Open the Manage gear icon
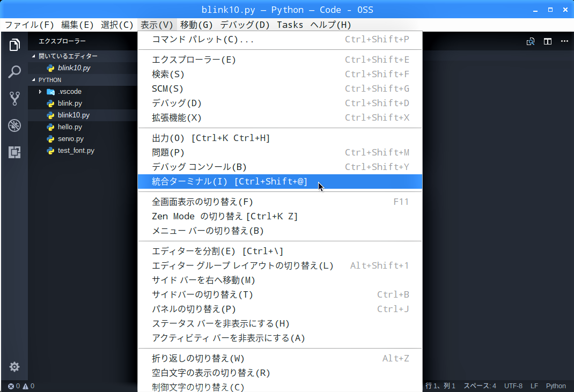This screenshot has height=392, width=574. pyautogui.click(x=14, y=367)
